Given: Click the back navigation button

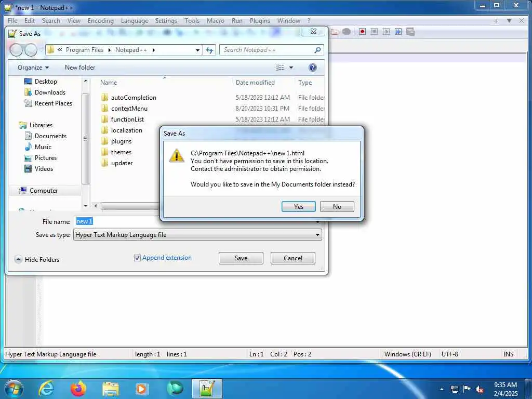Looking at the screenshot, I should click(x=16, y=50).
